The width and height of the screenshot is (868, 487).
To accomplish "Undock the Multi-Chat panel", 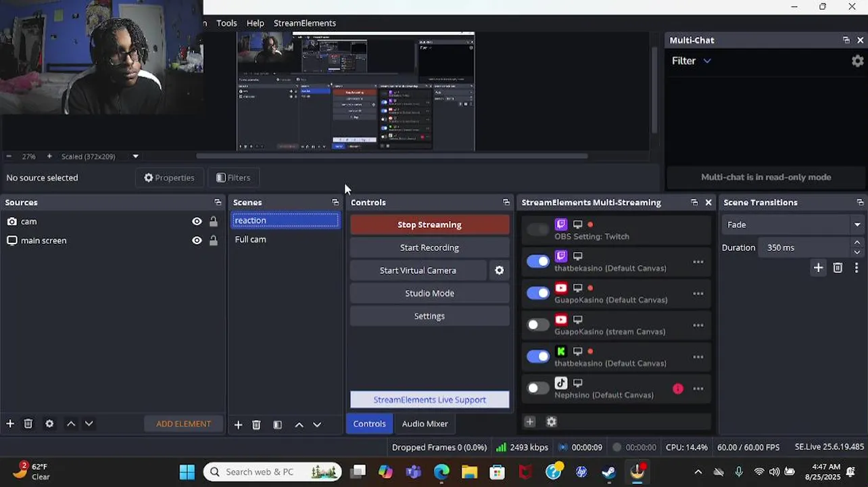I will [x=846, y=41].
